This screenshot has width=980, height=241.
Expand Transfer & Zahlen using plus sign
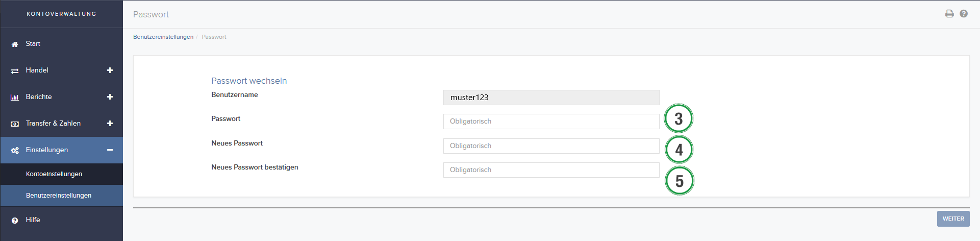(x=110, y=123)
